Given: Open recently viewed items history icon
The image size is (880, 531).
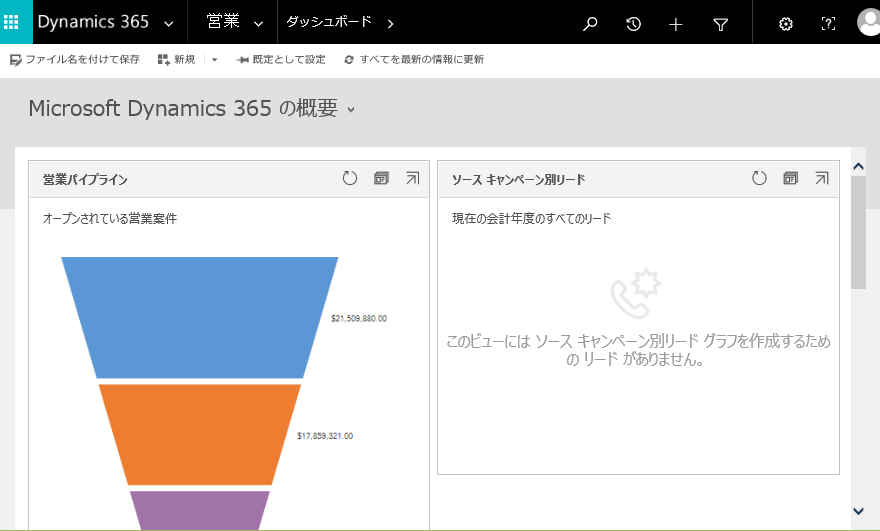Looking at the screenshot, I should (x=633, y=24).
